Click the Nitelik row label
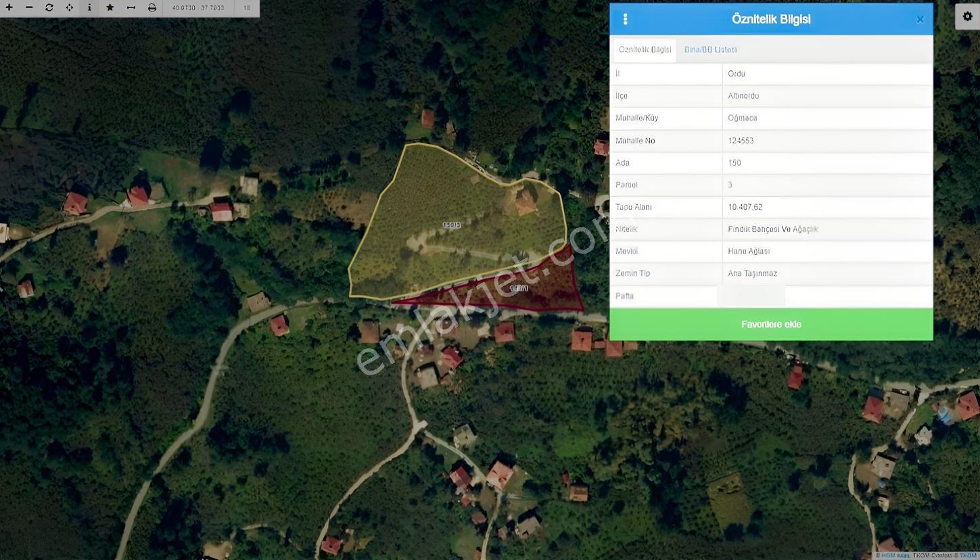Viewport: 980px width, 560px height. click(x=626, y=229)
